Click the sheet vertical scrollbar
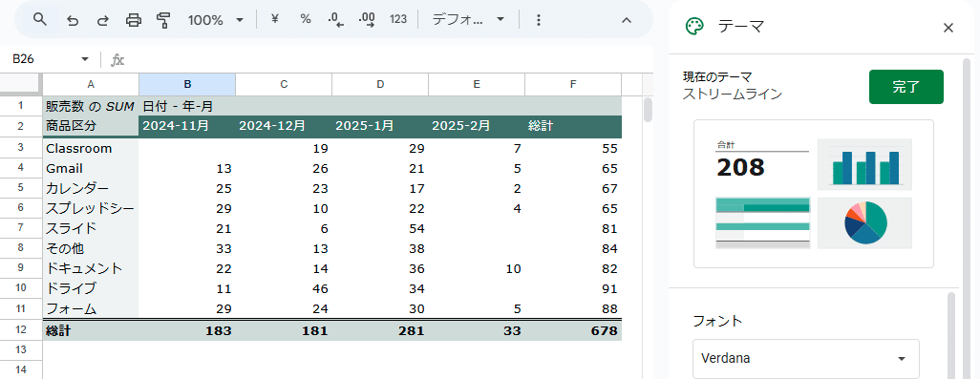 coord(649,110)
